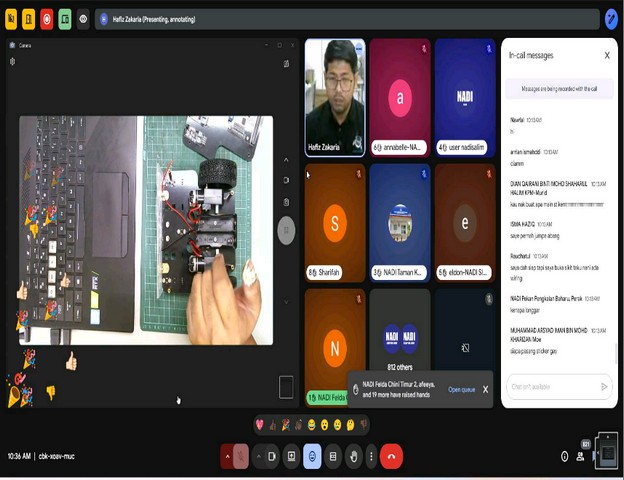Open the meeting details info icon
The height and width of the screenshot is (480, 624).
click(x=565, y=456)
